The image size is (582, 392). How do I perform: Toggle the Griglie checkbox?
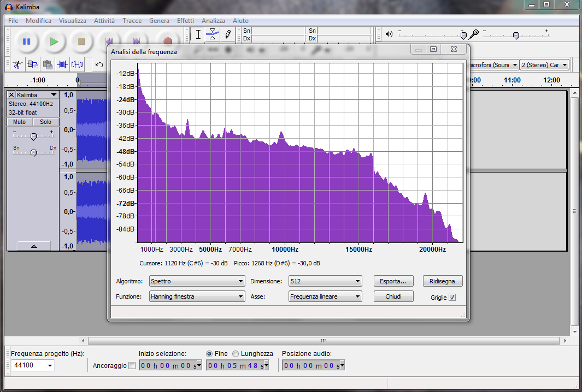click(x=452, y=298)
